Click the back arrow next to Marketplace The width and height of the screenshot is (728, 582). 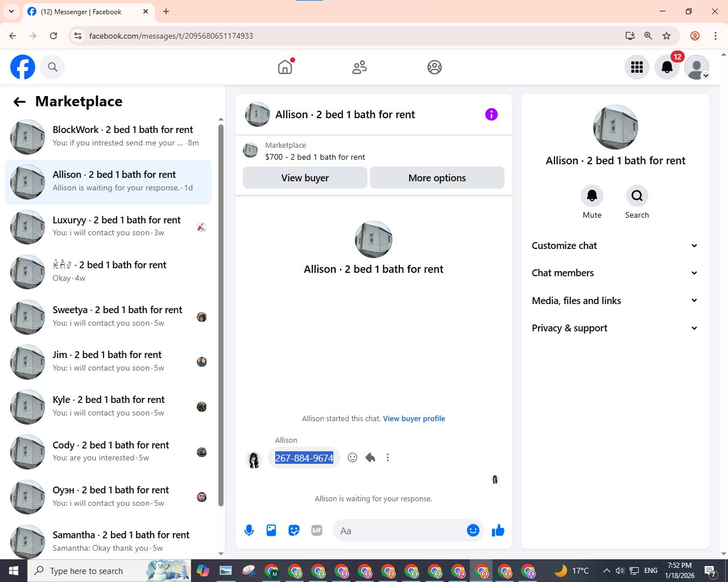pyautogui.click(x=19, y=102)
